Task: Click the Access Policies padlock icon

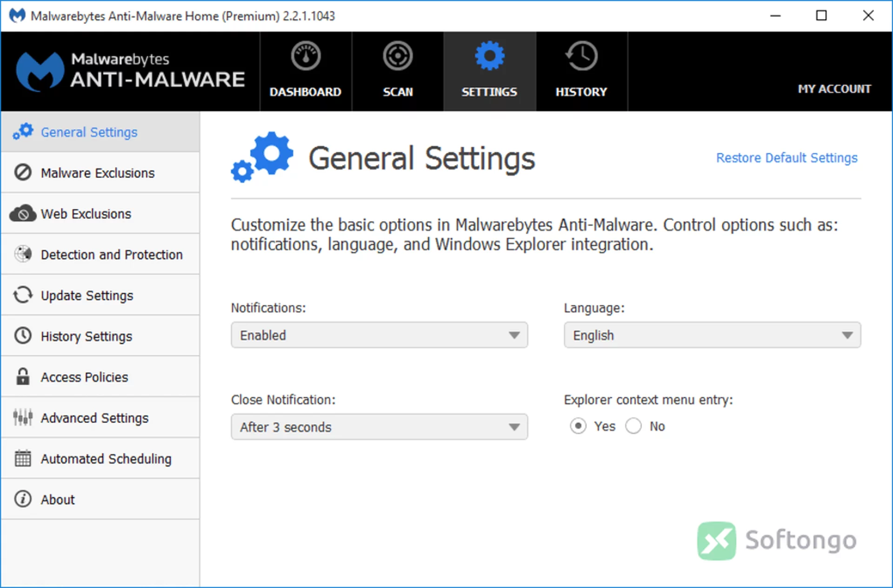Action: [23, 376]
